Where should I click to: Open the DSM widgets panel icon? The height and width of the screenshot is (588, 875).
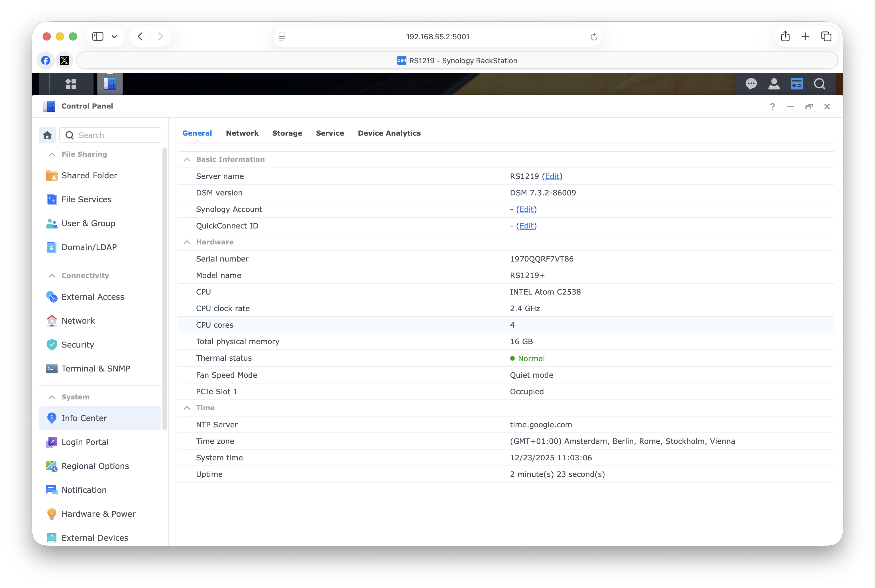click(x=797, y=84)
